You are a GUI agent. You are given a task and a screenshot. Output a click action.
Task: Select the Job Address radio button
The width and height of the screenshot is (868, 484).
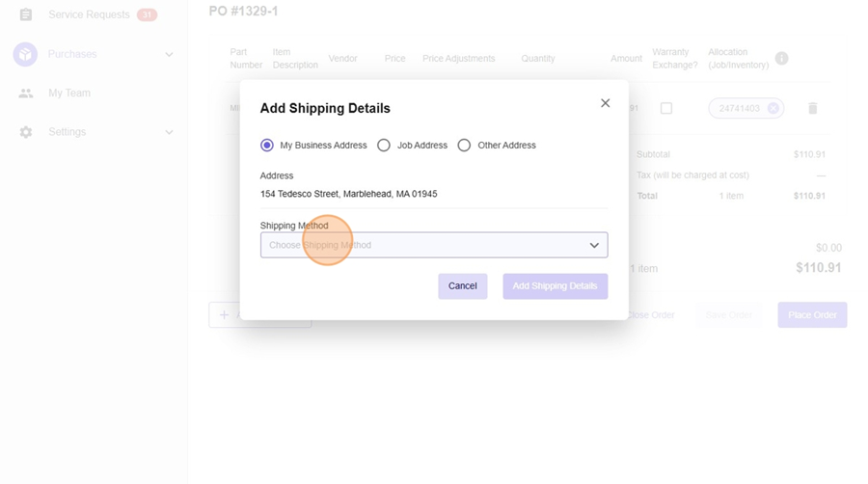click(x=384, y=146)
